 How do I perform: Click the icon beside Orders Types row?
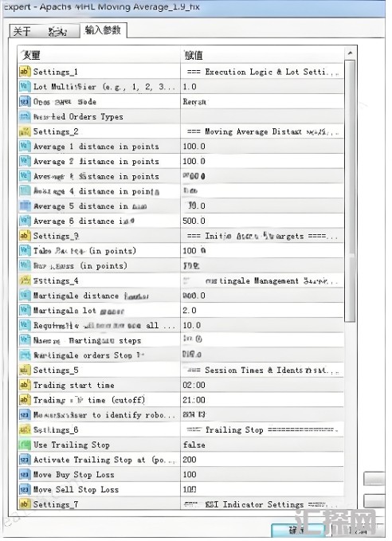point(25,116)
